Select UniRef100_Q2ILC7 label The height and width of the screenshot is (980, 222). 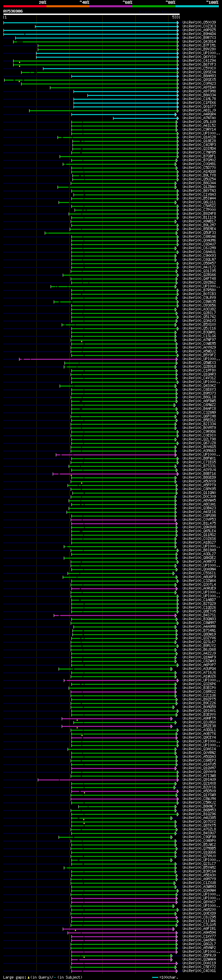click(199, 864)
